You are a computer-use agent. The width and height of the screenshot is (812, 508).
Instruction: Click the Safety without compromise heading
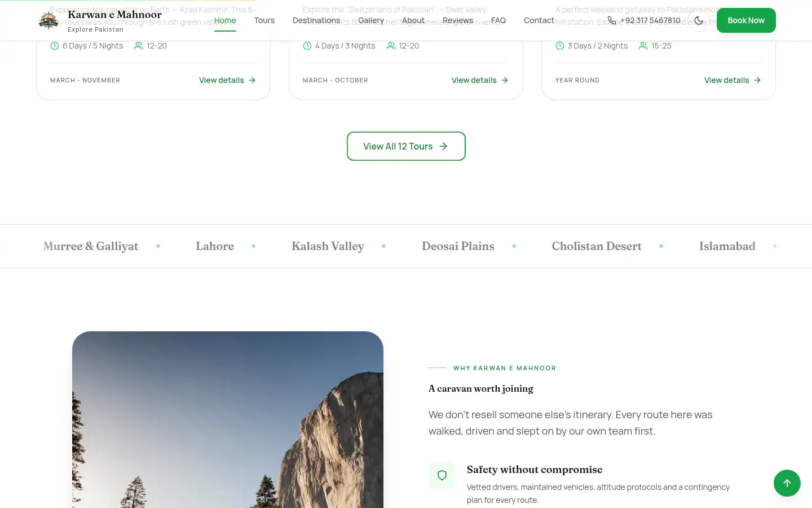pos(535,470)
